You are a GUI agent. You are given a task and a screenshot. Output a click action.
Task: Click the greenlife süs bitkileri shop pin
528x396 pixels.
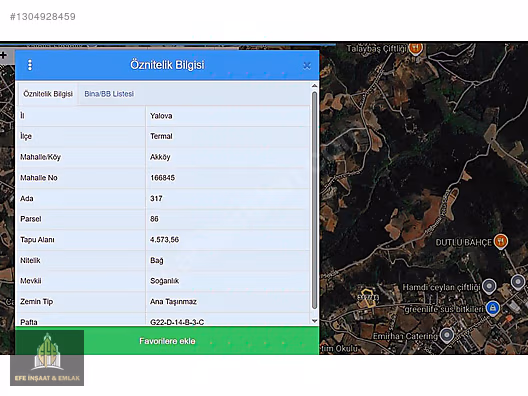[x=493, y=308]
